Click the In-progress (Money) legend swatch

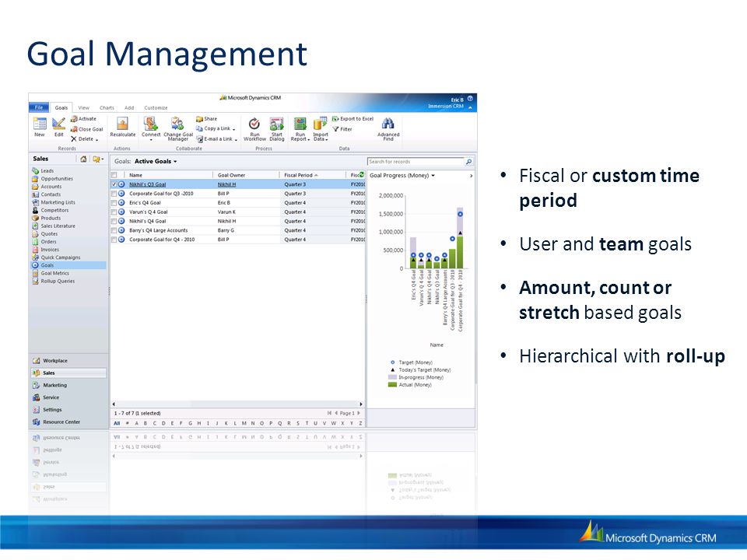click(x=392, y=377)
